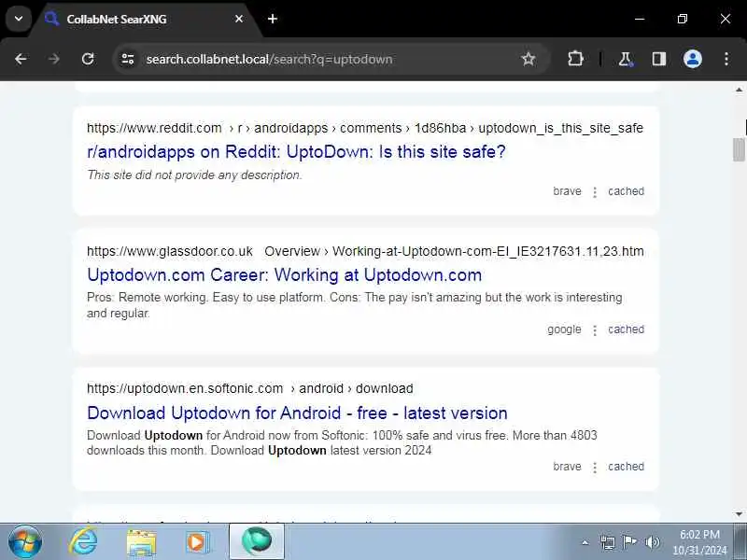This screenshot has height=560, width=747.
Task: Open the Extensions puzzle icon
Action: [x=575, y=59]
